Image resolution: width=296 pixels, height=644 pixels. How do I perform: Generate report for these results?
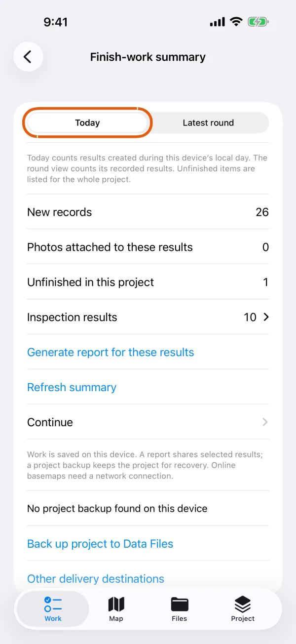tap(111, 352)
